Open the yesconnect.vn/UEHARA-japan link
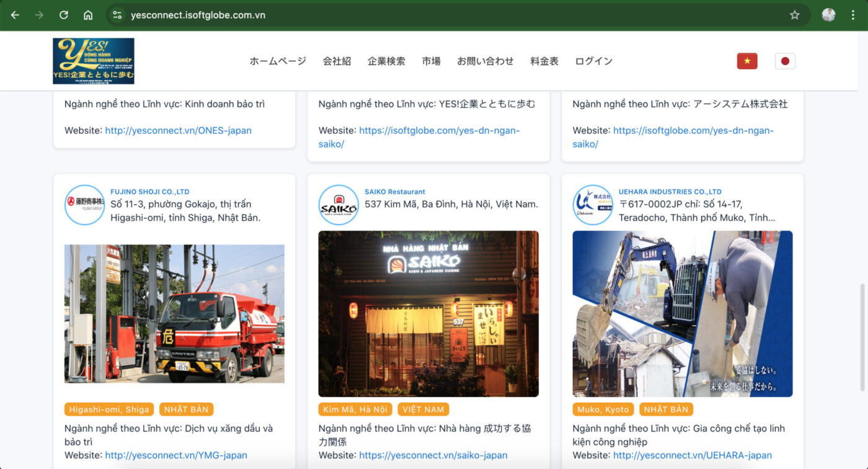The height and width of the screenshot is (469, 868). 693,455
